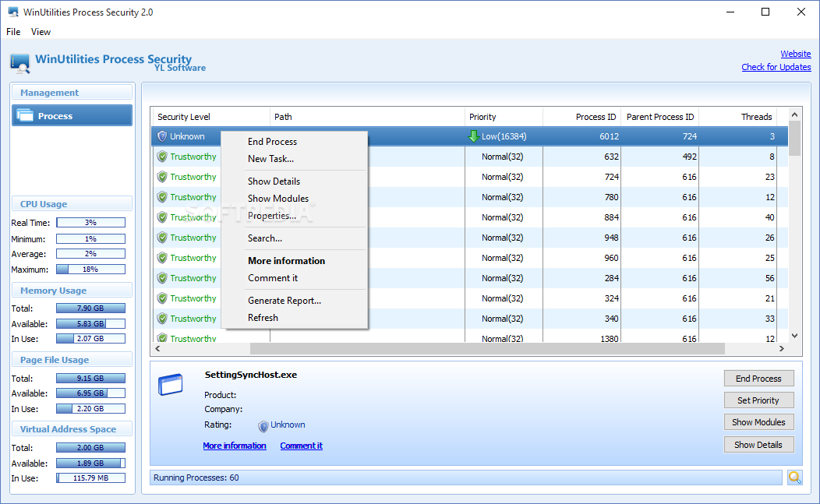Click the vertical scrollbar thumb
This screenshot has height=504, width=820.
pyautogui.click(x=794, y=139)
